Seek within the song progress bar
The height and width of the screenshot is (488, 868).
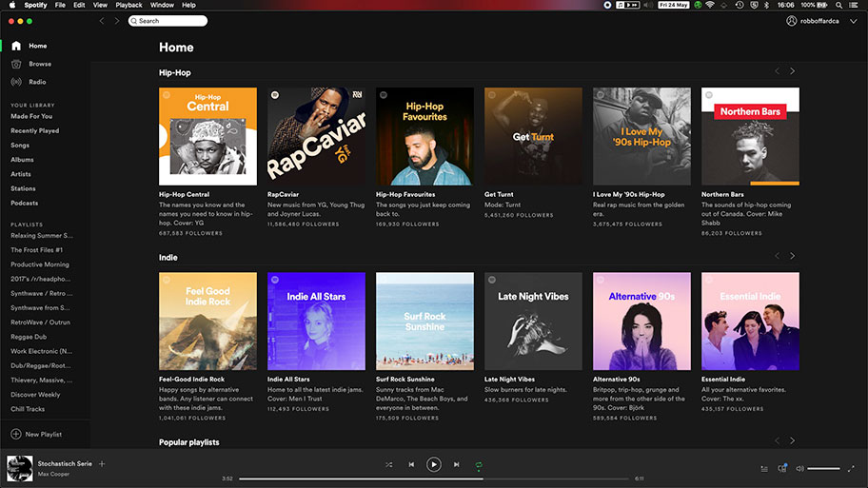433,478
